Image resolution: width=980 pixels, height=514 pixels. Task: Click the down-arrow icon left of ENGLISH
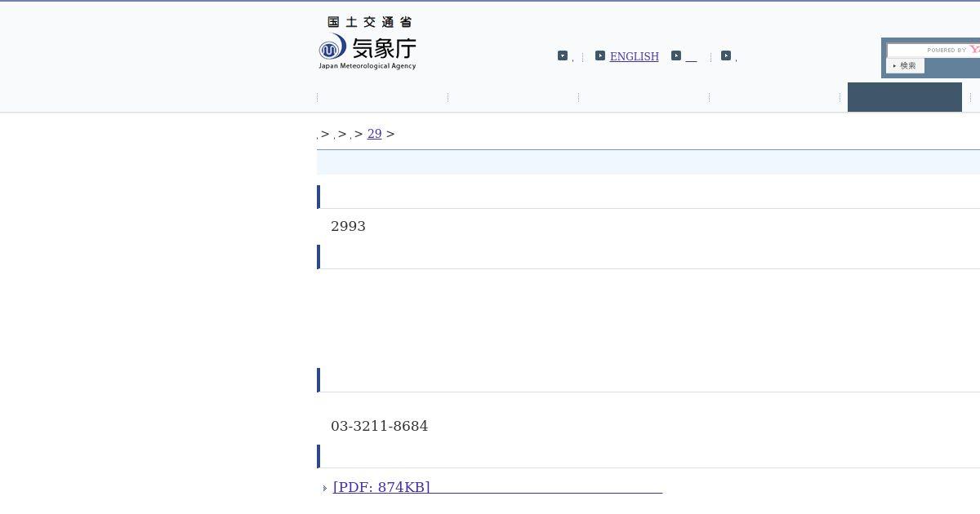coord(563,55)
